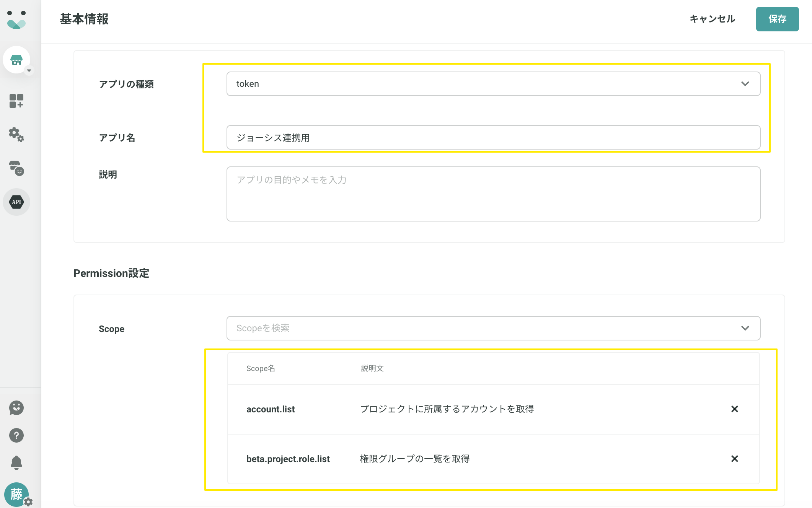Click the store icon in sidebar
The image size is (812, 508).
pyautogui.click(x=16, y=60)
